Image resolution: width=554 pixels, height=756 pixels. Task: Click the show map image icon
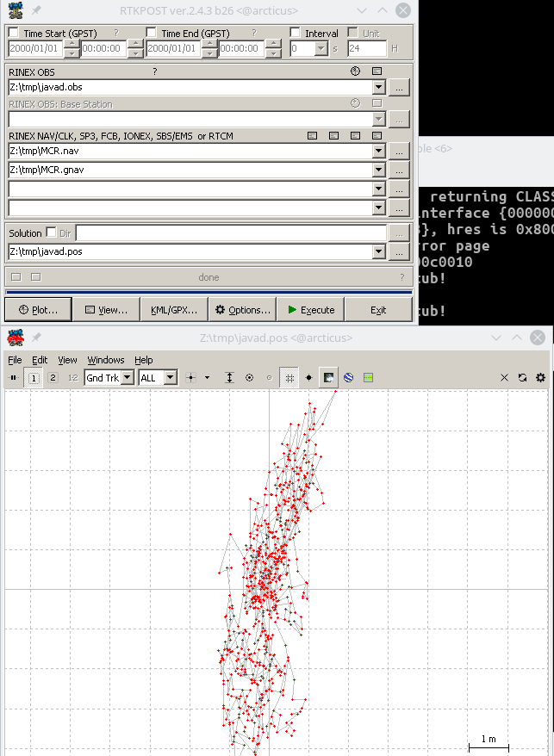point(328,377)
